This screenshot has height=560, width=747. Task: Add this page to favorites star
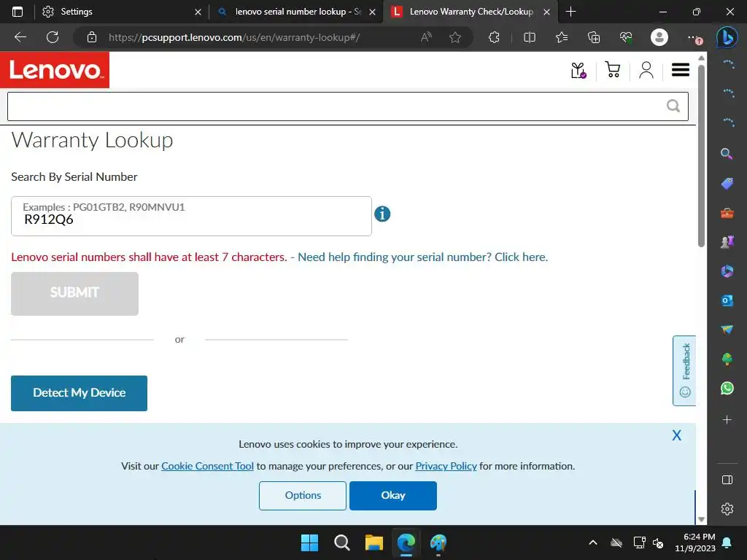(455, 37)
